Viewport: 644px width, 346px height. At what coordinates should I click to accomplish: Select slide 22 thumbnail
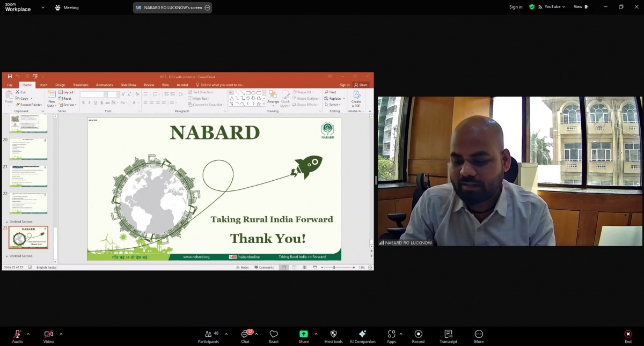click(x=28, y=203)
